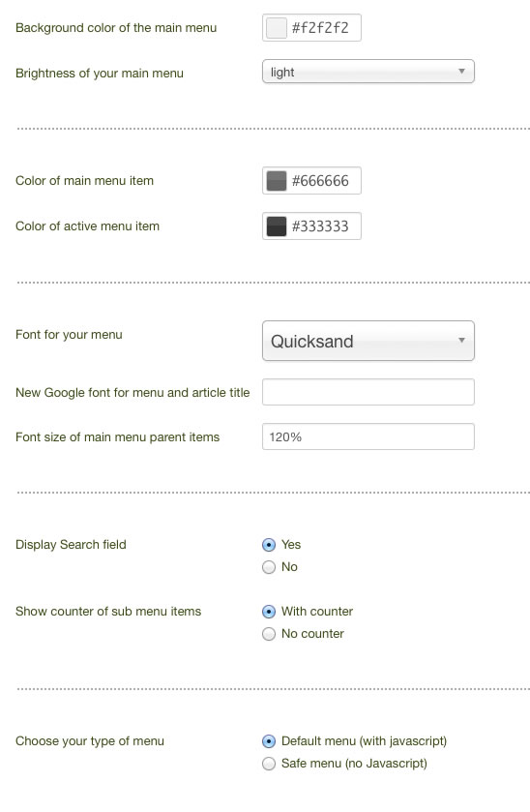The width and height of the screenshot is (530, 812).
Task: Select Yes for Display Search field
Action: pos(269,545)
